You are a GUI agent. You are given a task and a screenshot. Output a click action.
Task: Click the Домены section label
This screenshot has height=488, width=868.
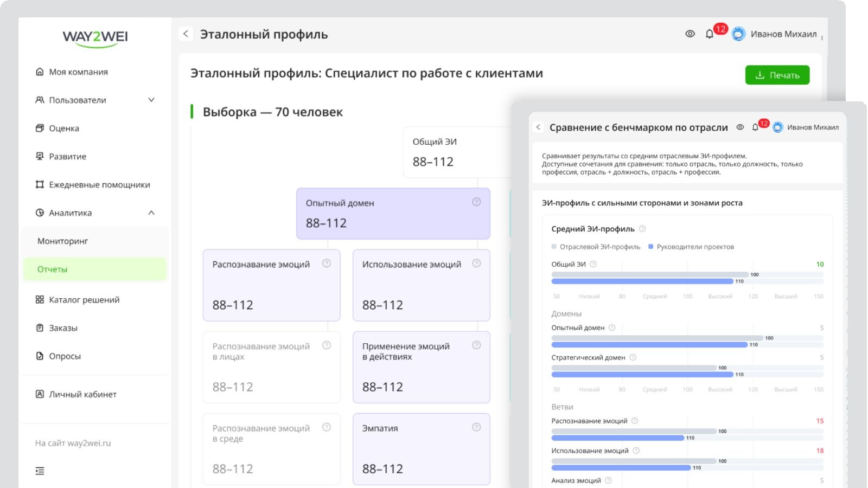tap(566, 313)
